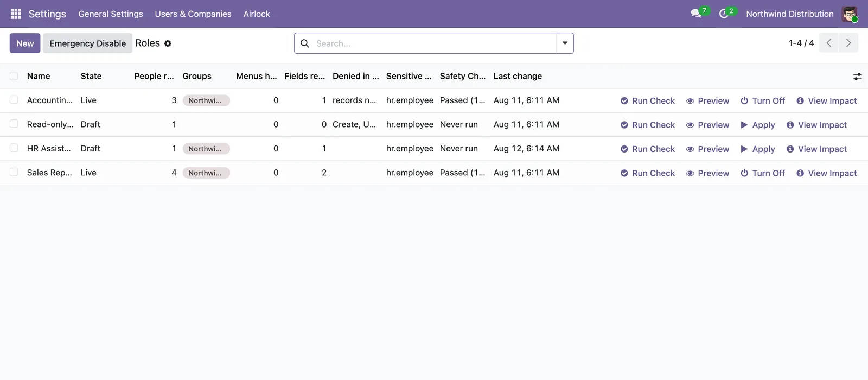Viewport: 868px width, 380px height.
Task: Select the Read-only role checkbox
Action: pyautogui.click(x=14, y=124)
